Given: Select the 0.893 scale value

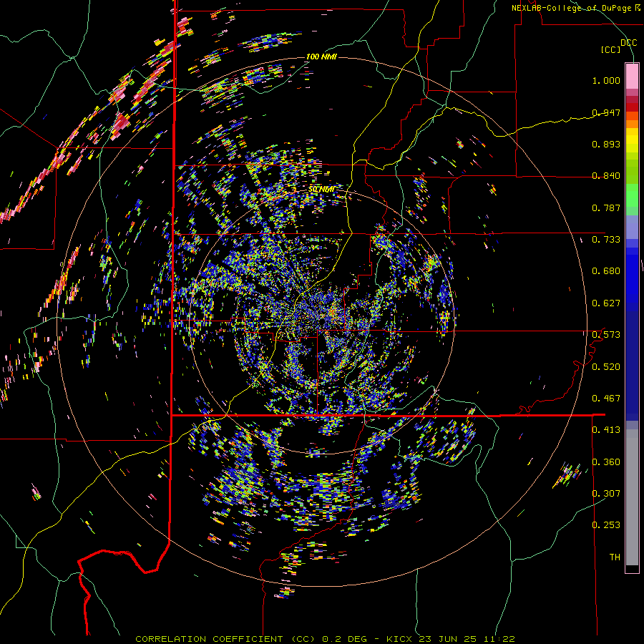Looking at the screenshot, I should [606, 144].
